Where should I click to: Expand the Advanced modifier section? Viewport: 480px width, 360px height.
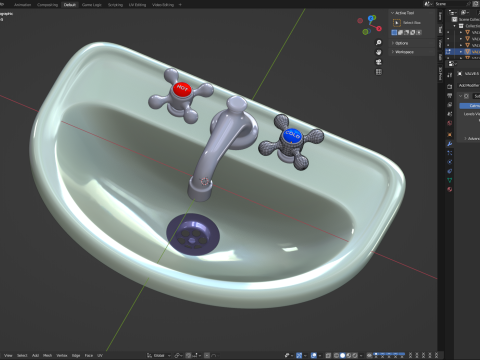click(x=465, y=138)
